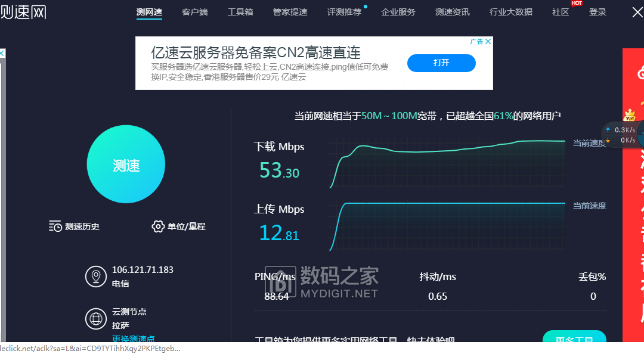Click the round 测速 start test button

[126, 165]
